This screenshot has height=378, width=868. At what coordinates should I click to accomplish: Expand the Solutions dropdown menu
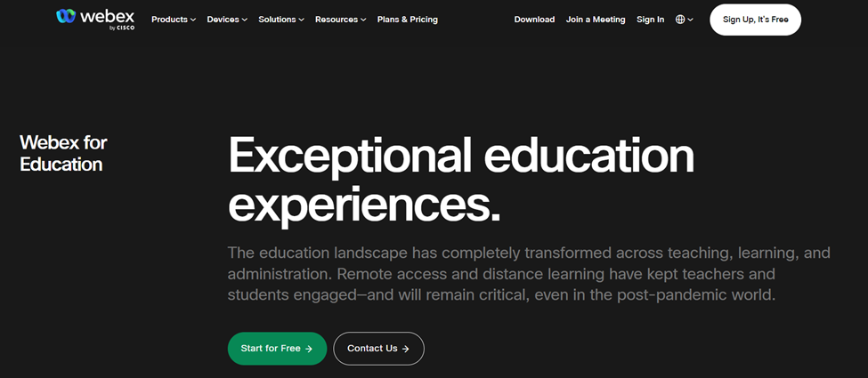tap(280, 20)
